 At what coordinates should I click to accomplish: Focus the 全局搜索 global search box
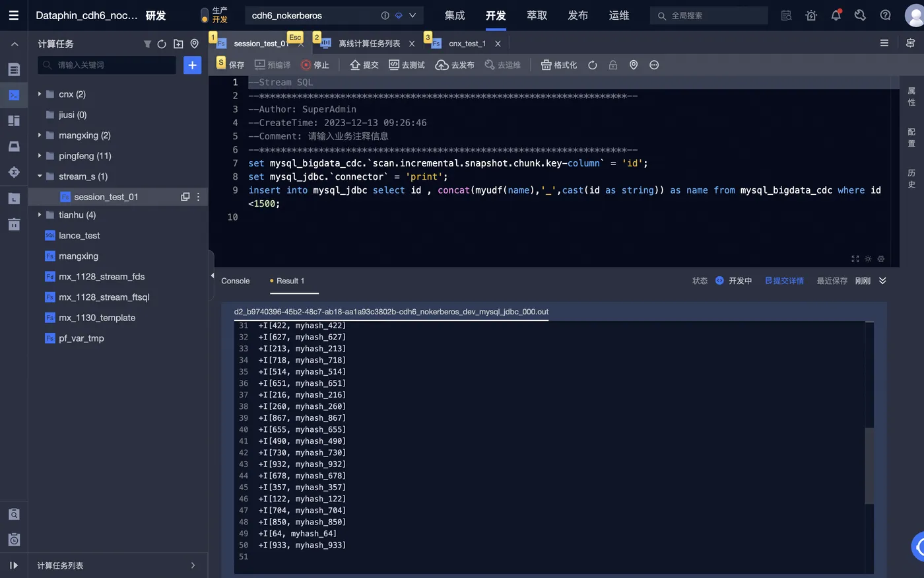coord(709,15)
